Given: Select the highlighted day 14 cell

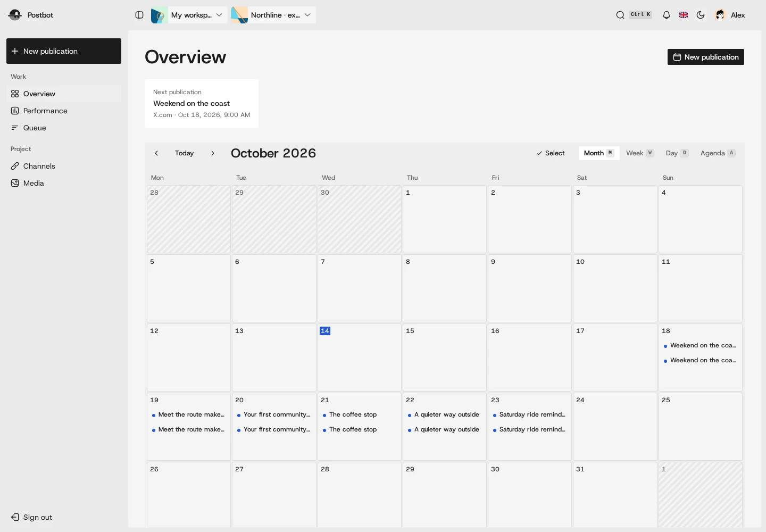Looking at the screenshot, I should point(360,358).
